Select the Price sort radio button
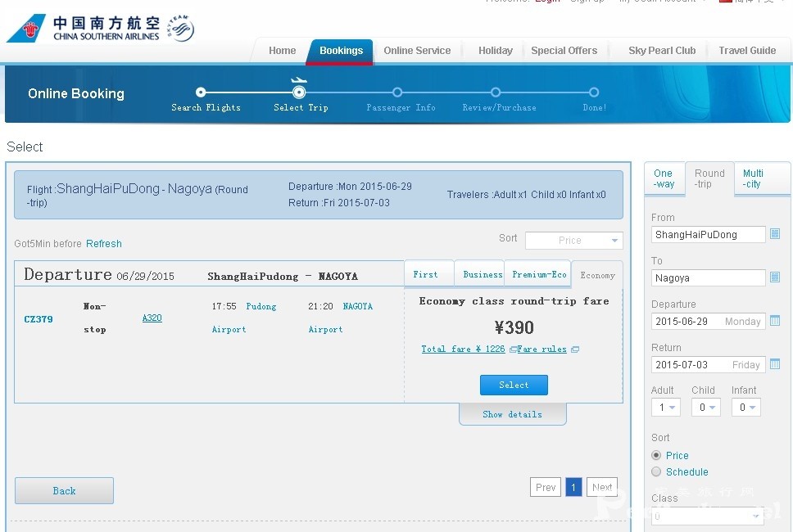The image size is (793, 532). tap(656, 455)
